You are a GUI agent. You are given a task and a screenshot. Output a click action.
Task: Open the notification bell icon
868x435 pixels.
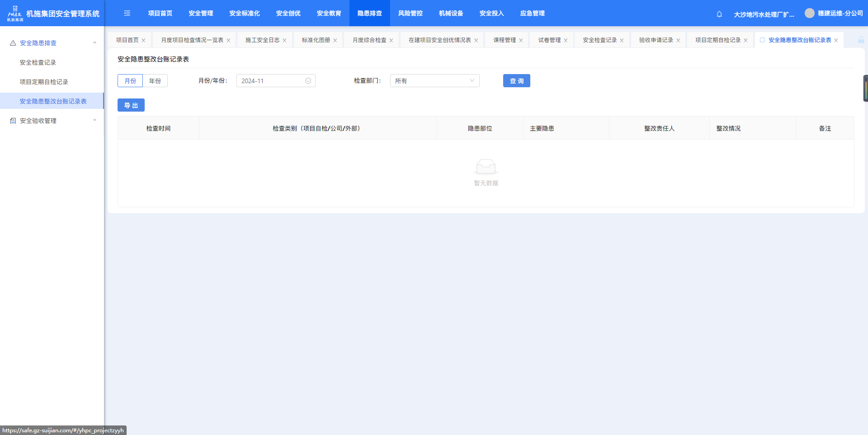pyautogui.click(x=719, y=14)
